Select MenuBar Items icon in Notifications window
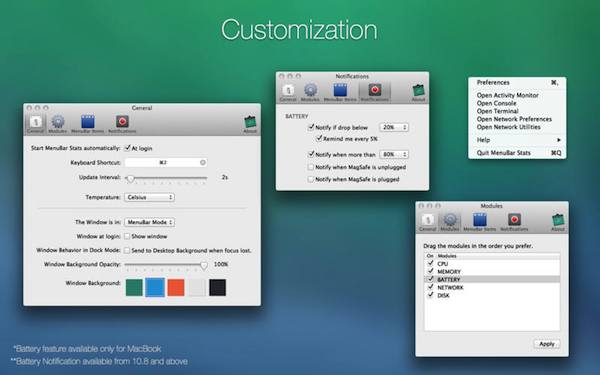This screenshot has height=375, width=600. click(340, 90)
